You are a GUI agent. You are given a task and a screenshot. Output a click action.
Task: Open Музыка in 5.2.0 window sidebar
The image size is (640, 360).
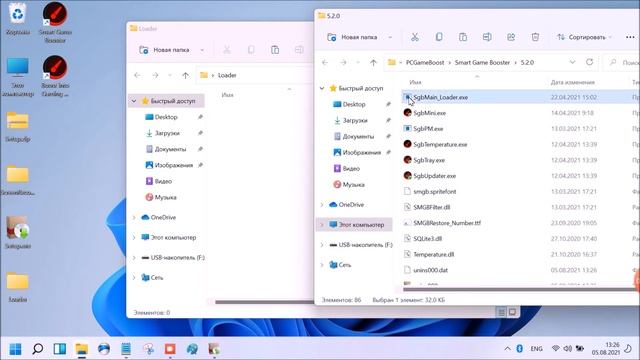point(353,184)
